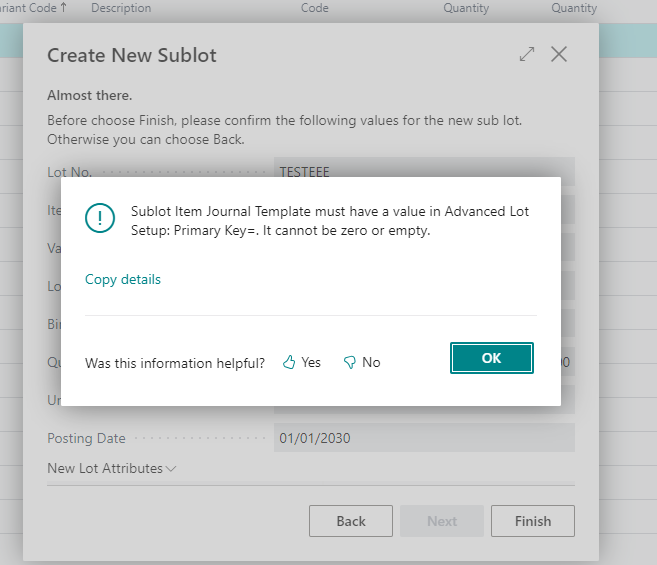This screenshot has width=657, height=565.
Task: Click the exclamation info icon in the error message
Action: [x=100, y=217]
